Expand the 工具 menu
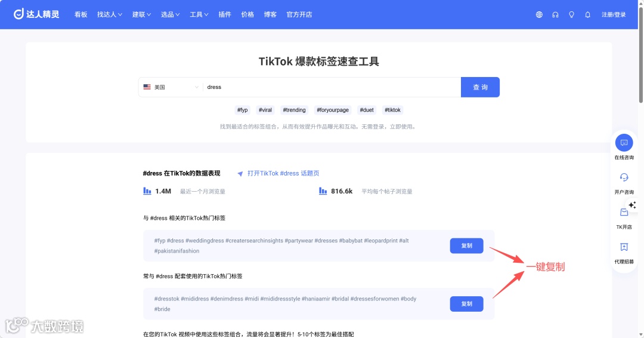The width and height of the screenshot is (644, 338). 199,14
